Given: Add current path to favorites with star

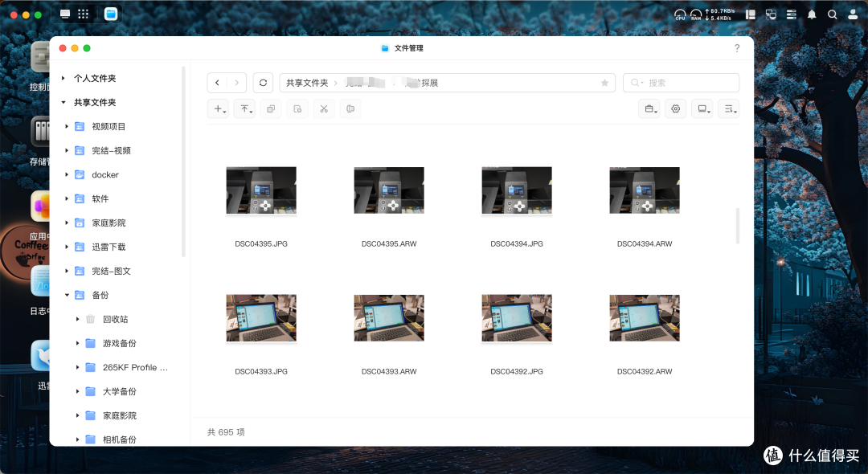Looking at the screenshot, I should pos(604,83).
